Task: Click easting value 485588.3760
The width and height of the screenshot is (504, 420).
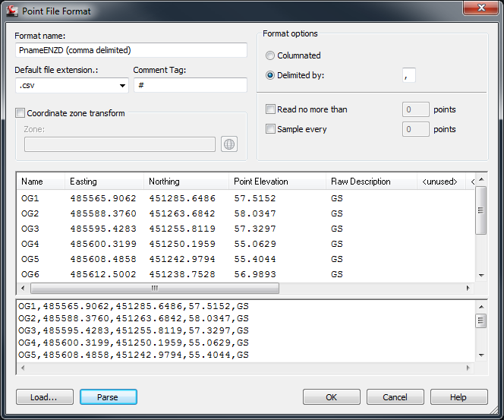Action: click(103, 213)
